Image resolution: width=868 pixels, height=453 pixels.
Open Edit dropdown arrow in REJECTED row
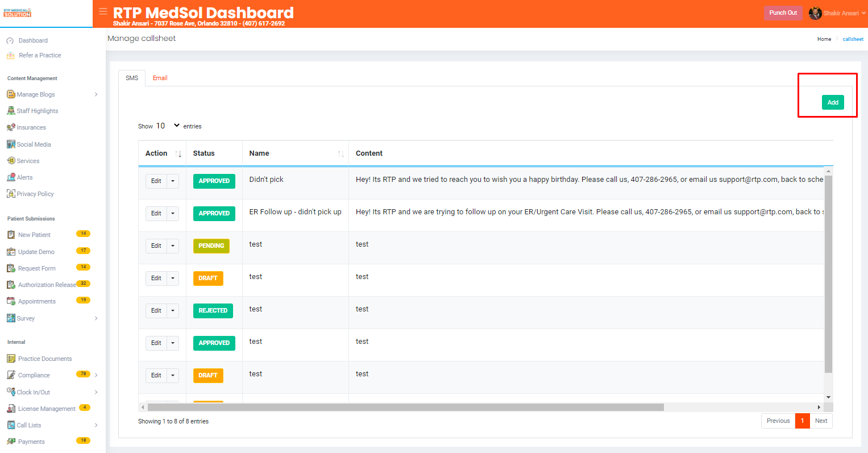tap(173, 310)
